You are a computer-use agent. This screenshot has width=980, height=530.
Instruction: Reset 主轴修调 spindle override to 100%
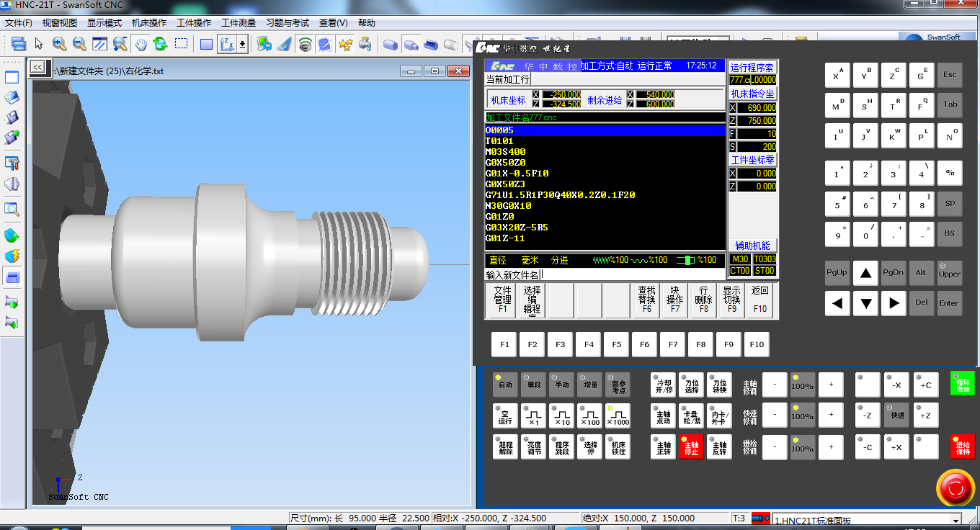[803, 385]
